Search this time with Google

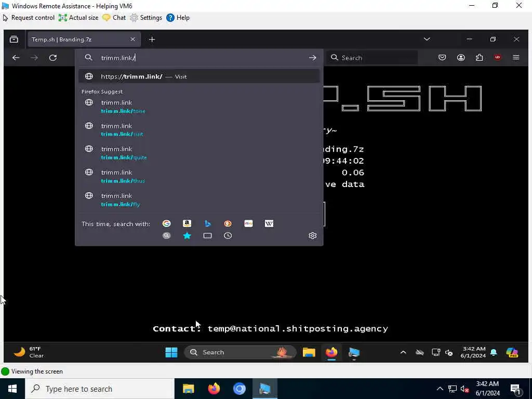pyautogui.click(x=166, y=223)
